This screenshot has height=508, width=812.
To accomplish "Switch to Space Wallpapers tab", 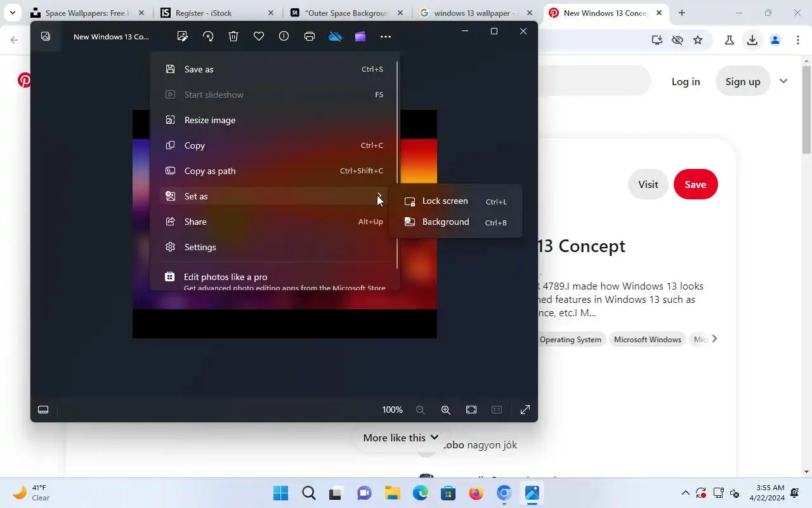I will pyautogui.click(x=88, y=13).
